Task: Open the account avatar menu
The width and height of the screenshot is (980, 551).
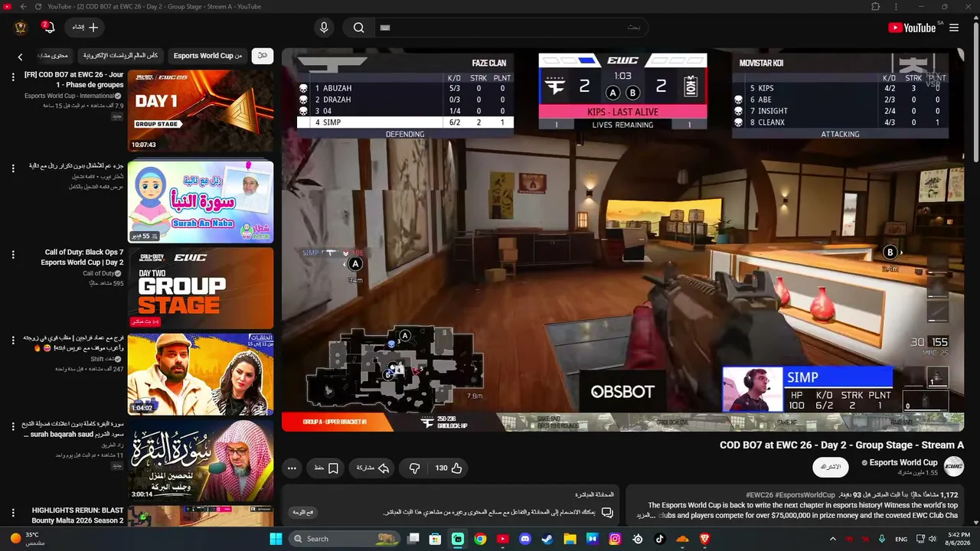Action: pos(21,28)
